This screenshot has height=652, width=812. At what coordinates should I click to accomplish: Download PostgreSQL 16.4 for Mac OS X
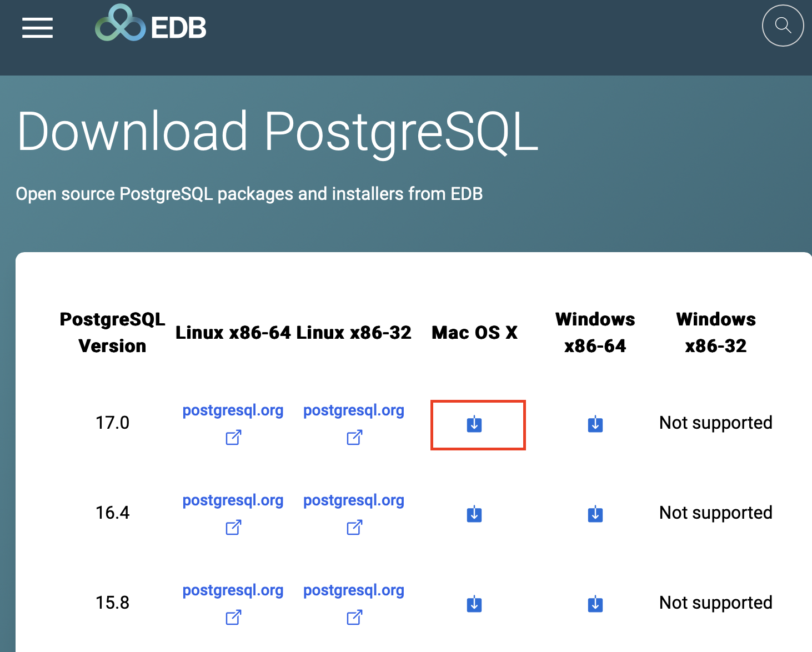pos(474,514)
